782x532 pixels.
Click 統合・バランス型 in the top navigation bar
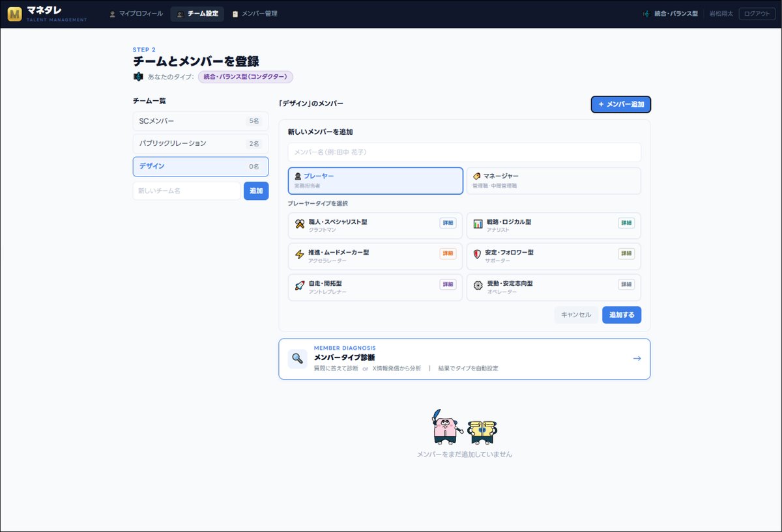pos(676,14)
